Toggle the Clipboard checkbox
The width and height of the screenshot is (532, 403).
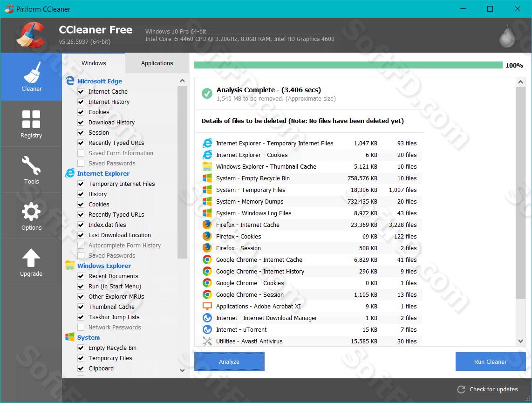click(81, 369)
